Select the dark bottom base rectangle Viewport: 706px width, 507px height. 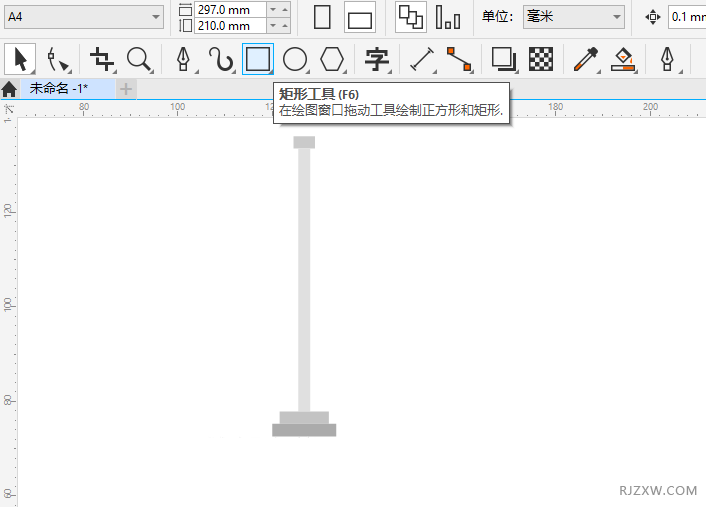click(x=304, y=430)
